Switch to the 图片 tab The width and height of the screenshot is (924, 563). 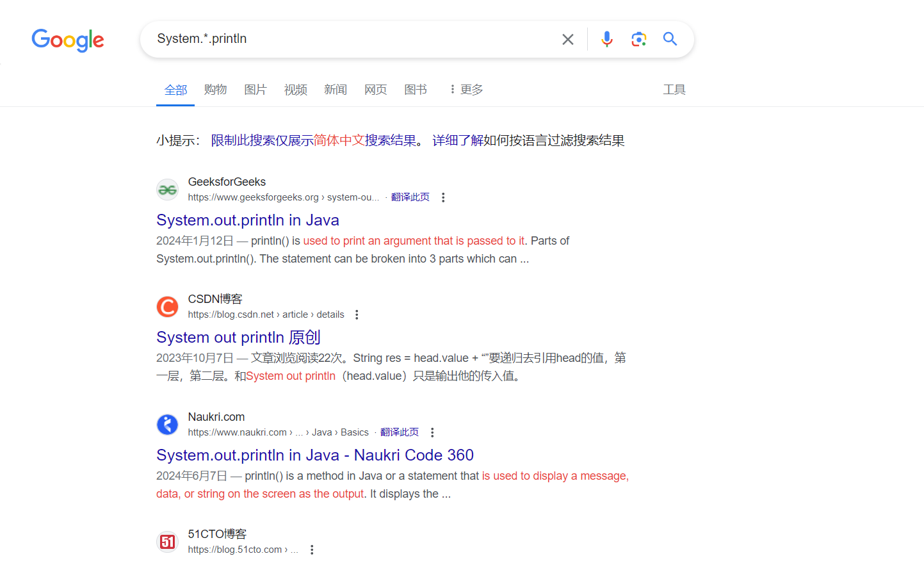click(255, 90)
